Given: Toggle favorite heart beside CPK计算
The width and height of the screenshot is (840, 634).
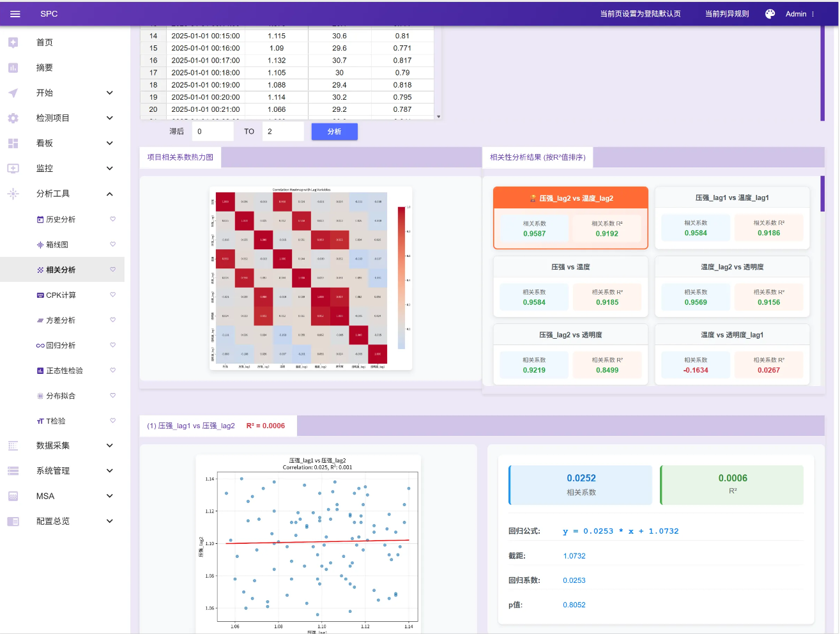Looking at the screenshot, I should [113, 295].
